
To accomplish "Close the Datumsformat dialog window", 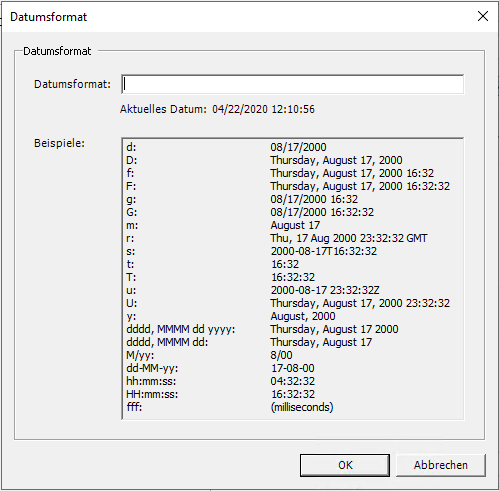I will click(x=483, y=16).
